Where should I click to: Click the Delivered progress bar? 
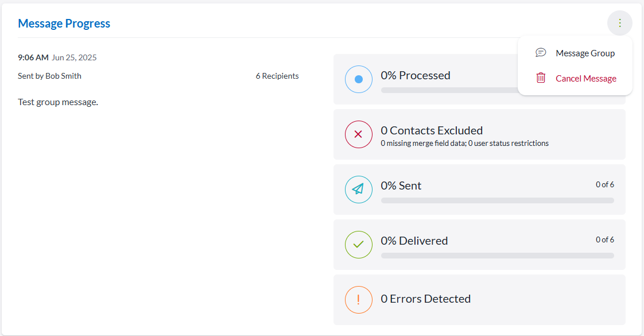point(497,256)
